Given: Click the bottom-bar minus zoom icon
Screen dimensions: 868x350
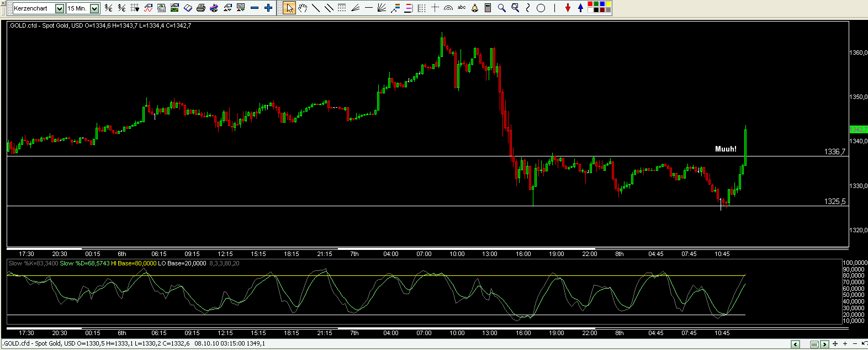Looking at the screenshot, I should (x=855, y=343).
